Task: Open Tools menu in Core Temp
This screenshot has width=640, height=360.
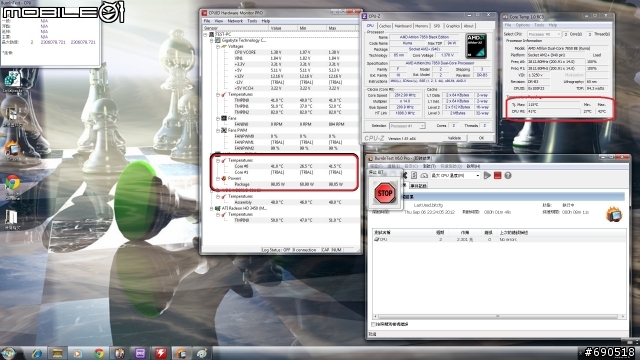Action: 539,25
